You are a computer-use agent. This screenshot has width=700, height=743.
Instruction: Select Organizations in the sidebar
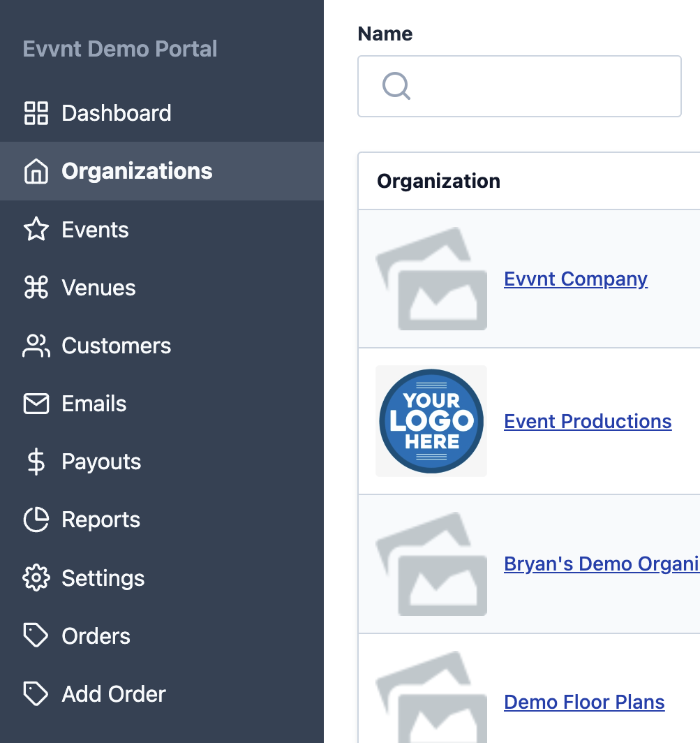pyautogui.click(x=161, y=171)
